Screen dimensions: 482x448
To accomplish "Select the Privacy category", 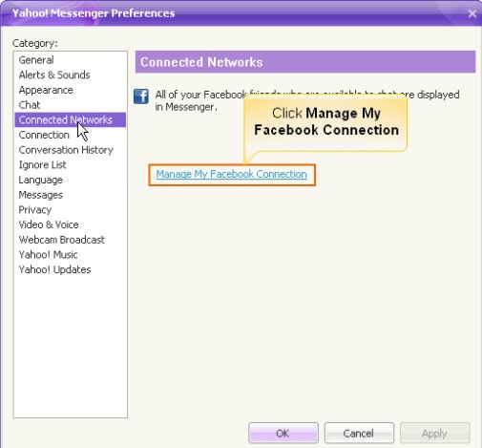I will tap(70, 209).
